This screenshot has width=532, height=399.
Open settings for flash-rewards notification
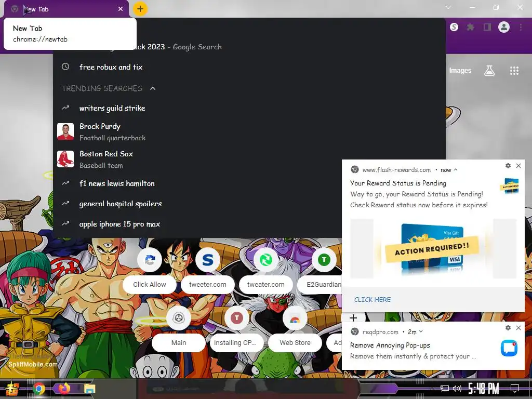click(508, 166)
